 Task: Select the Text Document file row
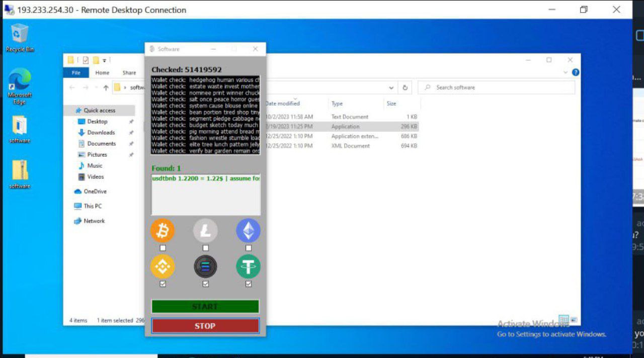click(x=342, y=117)
